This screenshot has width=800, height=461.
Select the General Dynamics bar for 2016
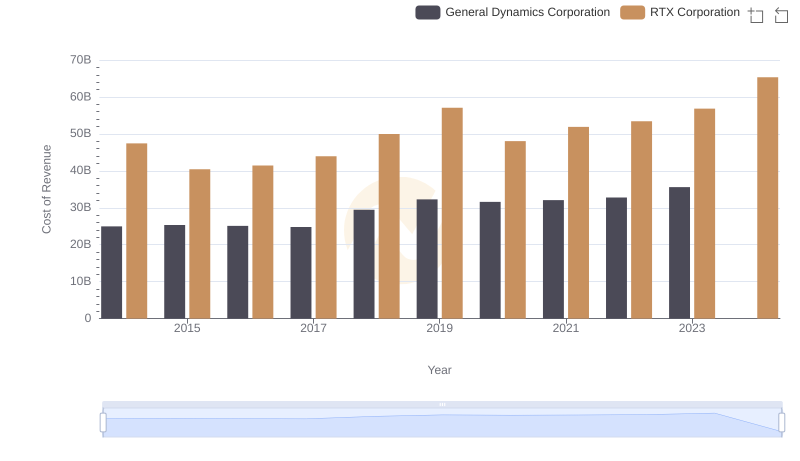(238, 272)
